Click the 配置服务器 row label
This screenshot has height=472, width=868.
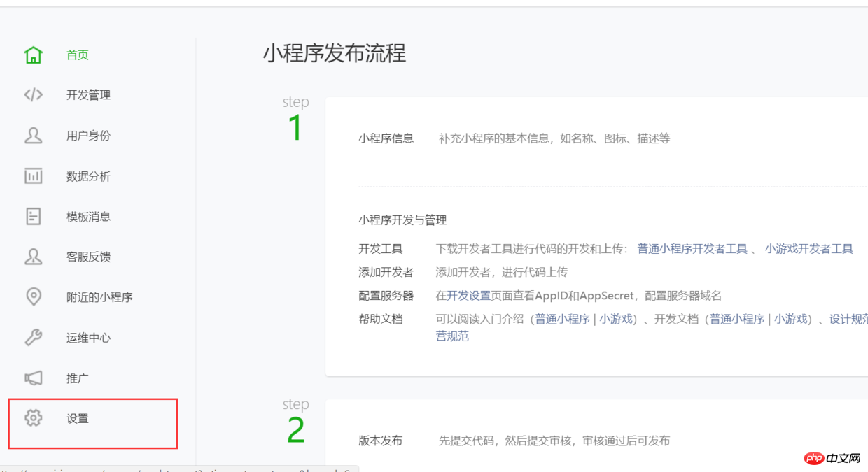pos(386,296)
